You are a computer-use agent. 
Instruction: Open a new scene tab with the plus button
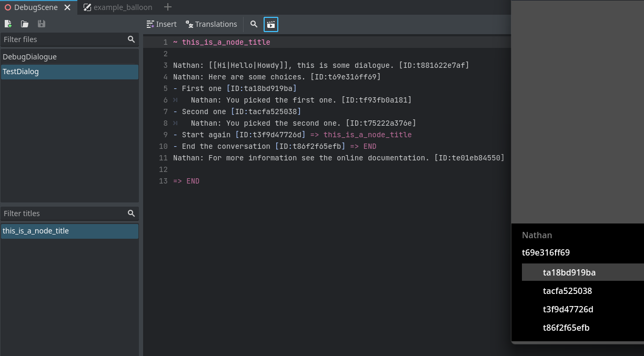click(x=167, y=7)
